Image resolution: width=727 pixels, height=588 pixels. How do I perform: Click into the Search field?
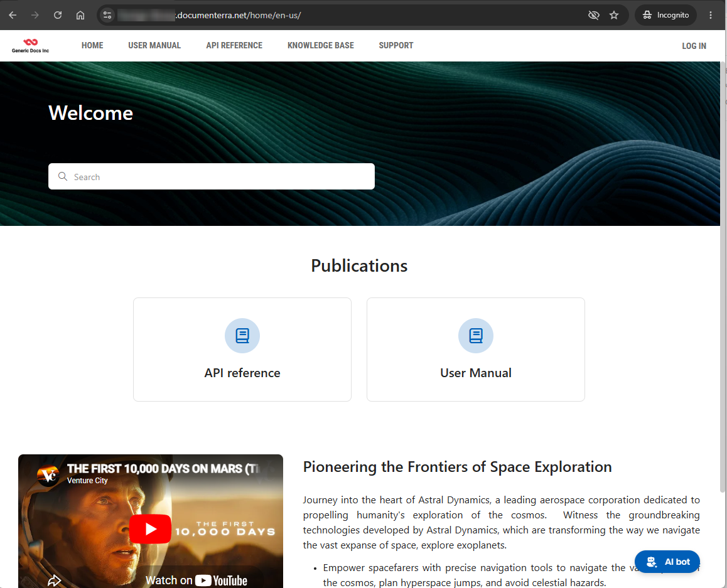[x=212, y=176]
